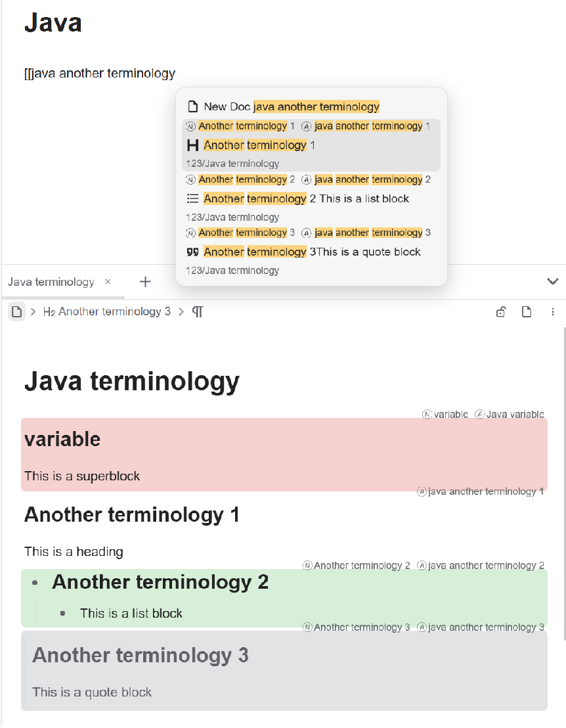This screenshot has width=566, height=728.
Task: Click the plus icon to add a tab
Action: (145, 282)
